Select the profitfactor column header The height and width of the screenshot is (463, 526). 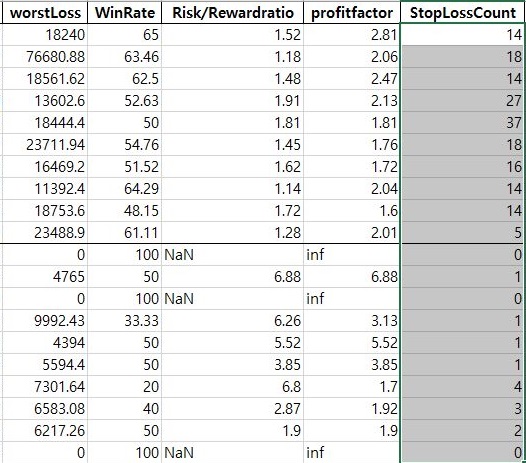(x=352, y=13)
